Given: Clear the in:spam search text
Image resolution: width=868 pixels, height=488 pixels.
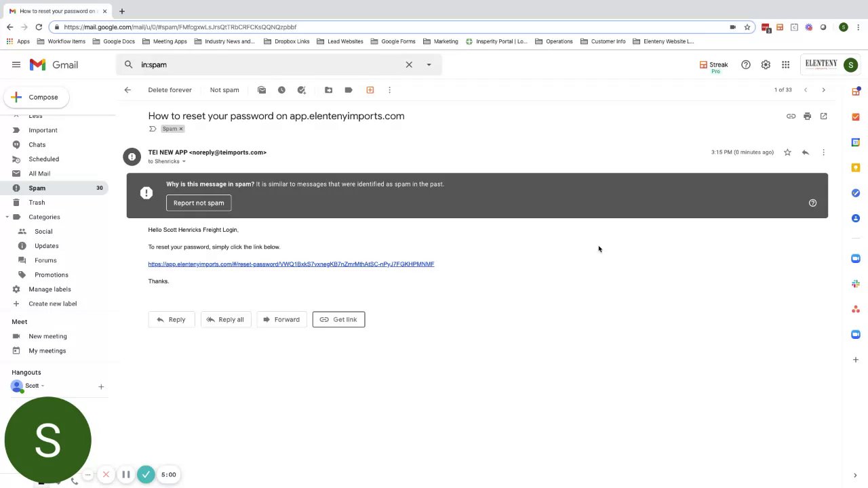Looking at the screenshot, I should pyautogui.click(x=409, y=64).
